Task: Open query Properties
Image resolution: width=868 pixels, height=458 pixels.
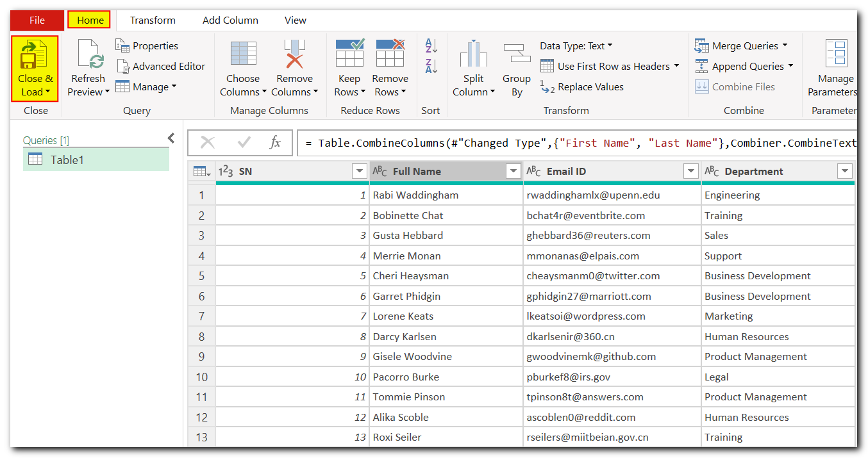Action: (147, 45)
